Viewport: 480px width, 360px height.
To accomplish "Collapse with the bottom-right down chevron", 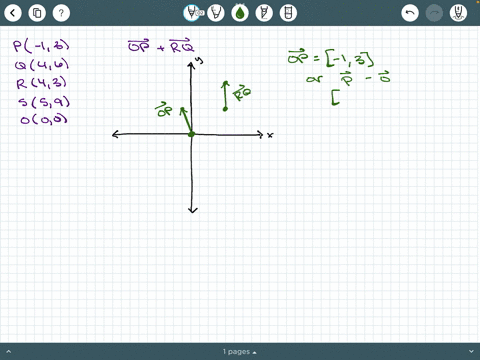I will [x=471, y=351].
